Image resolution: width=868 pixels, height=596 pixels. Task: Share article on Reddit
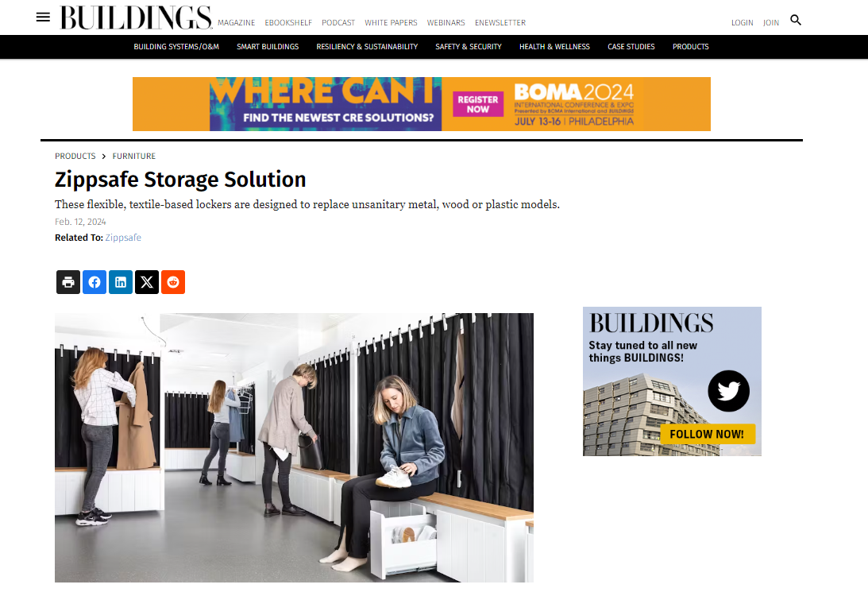173,282
